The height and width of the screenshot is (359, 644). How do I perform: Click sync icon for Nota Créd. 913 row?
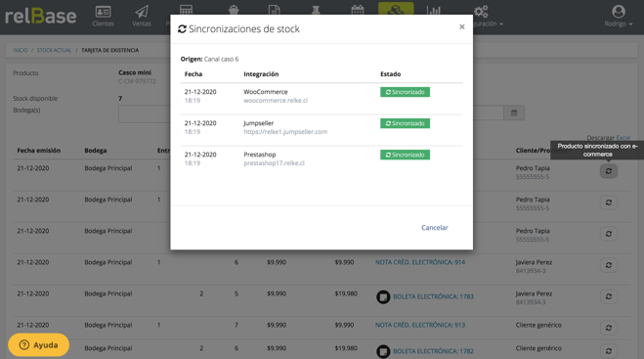(x=609, y=328)
